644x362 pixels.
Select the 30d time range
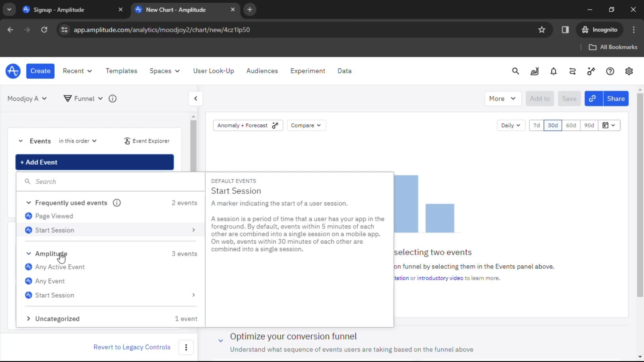[553, 125]
